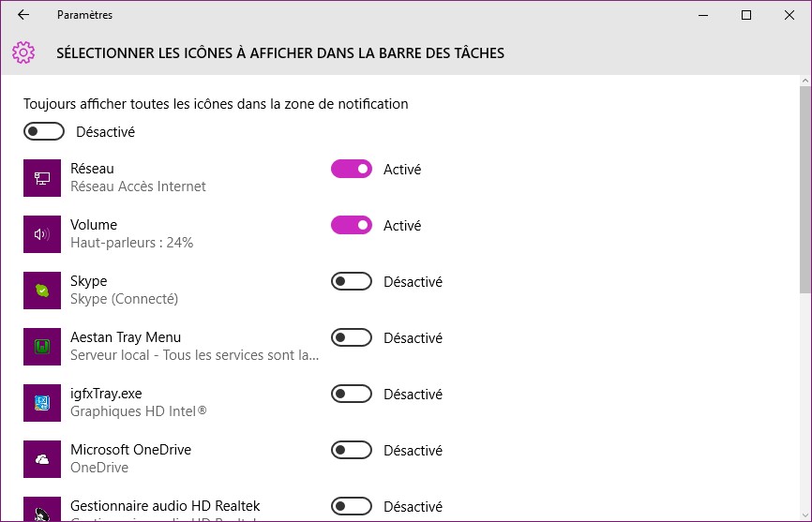Disable the Volume icon toggle
This screenshot has width=812, height=522.
click(x=352, y=226)
